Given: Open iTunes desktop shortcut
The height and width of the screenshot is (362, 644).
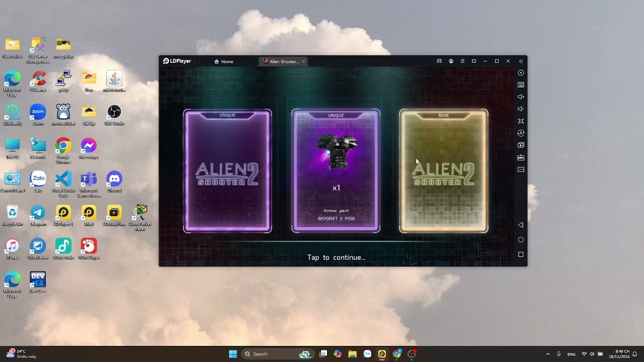Looking at the screenshot, I should [12, 249].
